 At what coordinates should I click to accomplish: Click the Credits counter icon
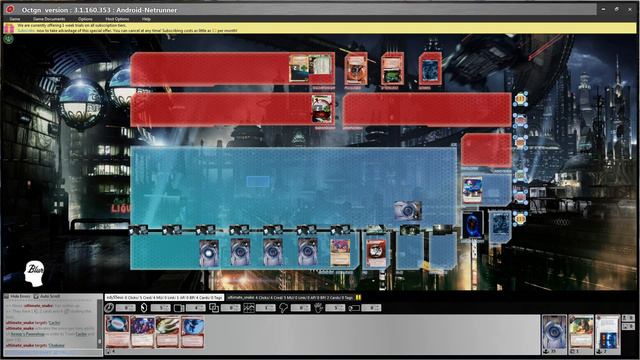[x=144, y=308]
